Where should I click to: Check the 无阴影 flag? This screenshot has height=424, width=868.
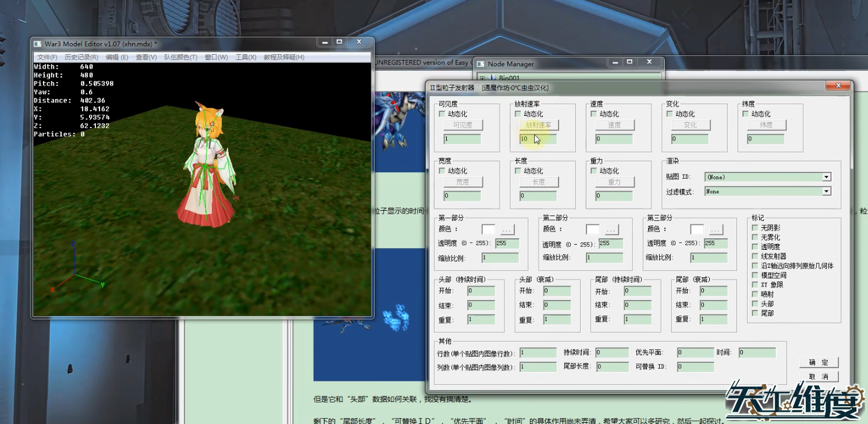[755, 228]
